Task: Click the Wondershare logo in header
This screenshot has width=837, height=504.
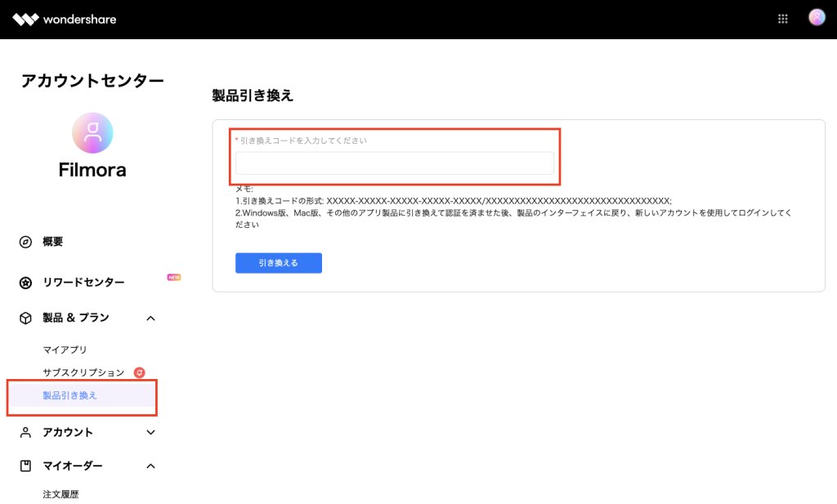Action: [65, 19]
